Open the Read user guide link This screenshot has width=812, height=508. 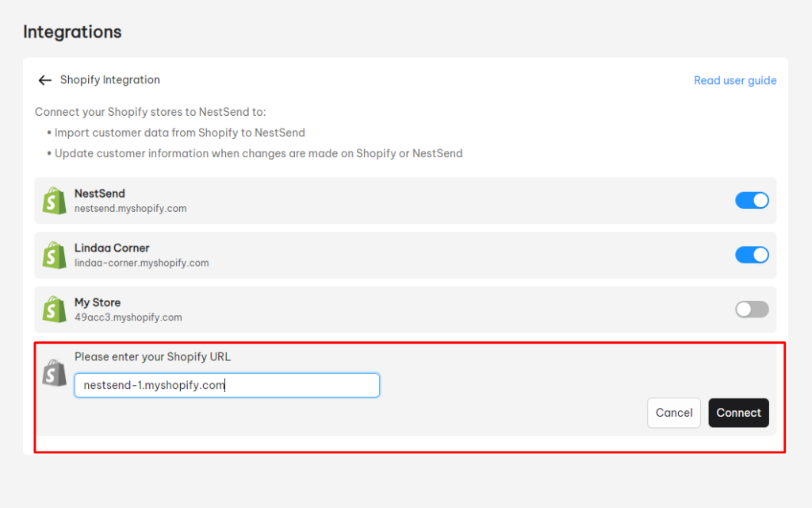(x=735, y=80)
